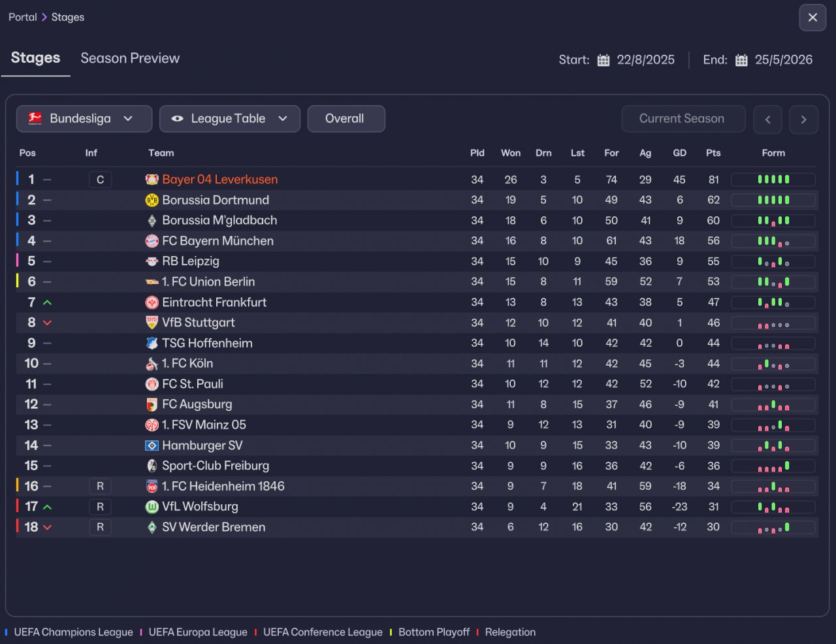Expand the League Table view dropdown
The image size is (836, 644).
pyautogui.click(x=230, y=119)
